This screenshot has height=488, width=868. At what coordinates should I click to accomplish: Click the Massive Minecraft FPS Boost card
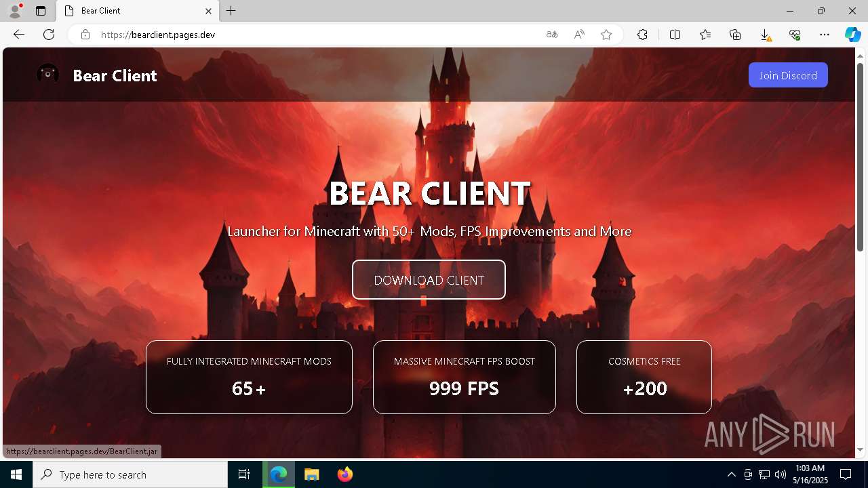point(465,377)
